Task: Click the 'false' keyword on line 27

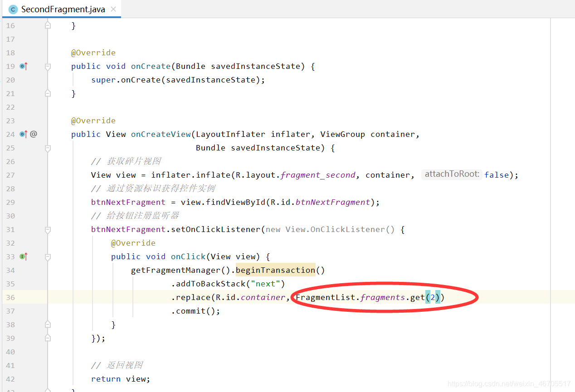Action: tap(497, 175)
